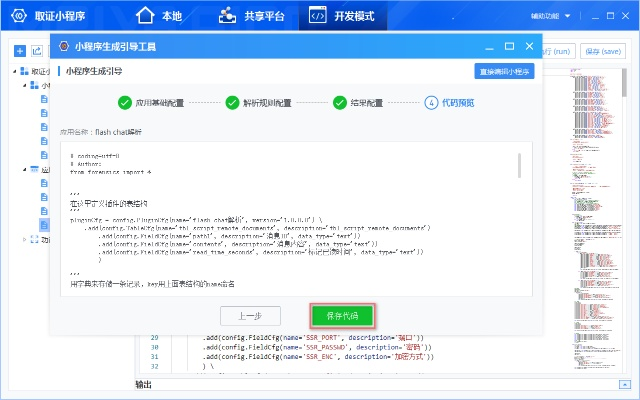Click the 应用名称 flash chat解析 text

point(101,132)
